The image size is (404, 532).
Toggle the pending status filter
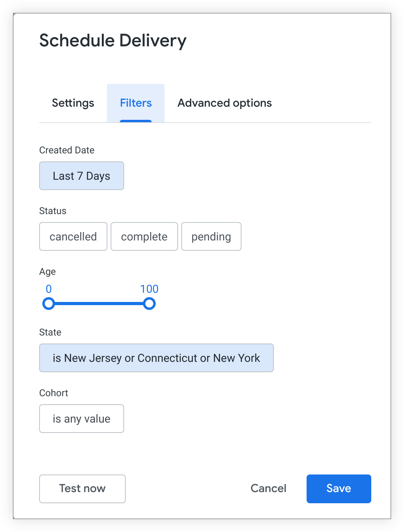211,236
